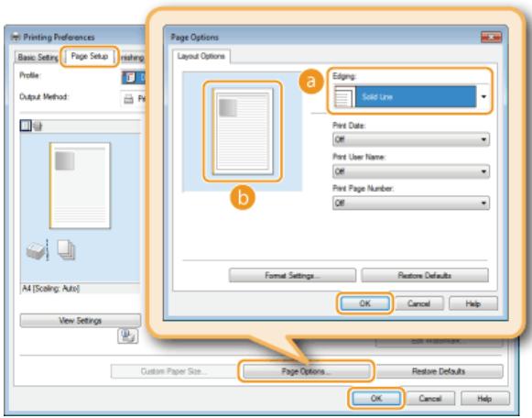The image size is (532, 418).
Task: Select the Layout Options tab
Action: [x=201, y=56]
